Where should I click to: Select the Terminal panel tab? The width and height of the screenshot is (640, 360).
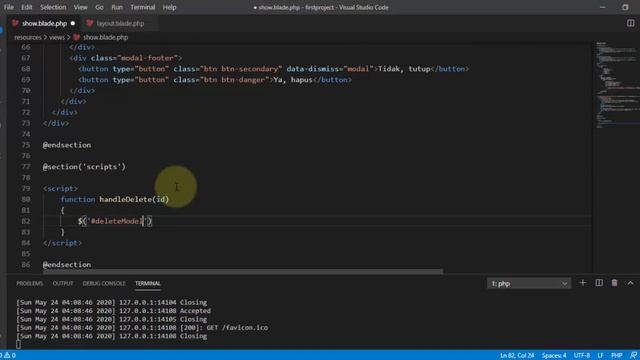pos(148,283)
